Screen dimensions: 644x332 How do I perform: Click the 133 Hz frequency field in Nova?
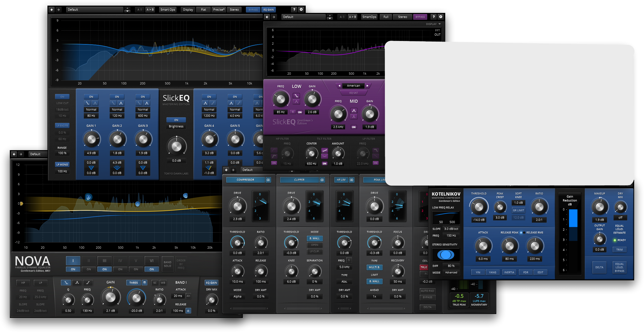[x=87, y=311]
